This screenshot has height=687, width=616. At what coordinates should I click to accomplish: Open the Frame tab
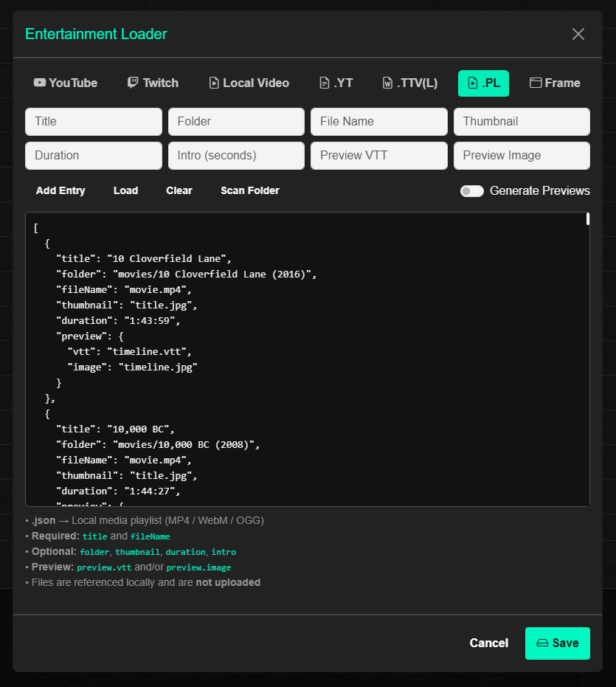(555, 83)
